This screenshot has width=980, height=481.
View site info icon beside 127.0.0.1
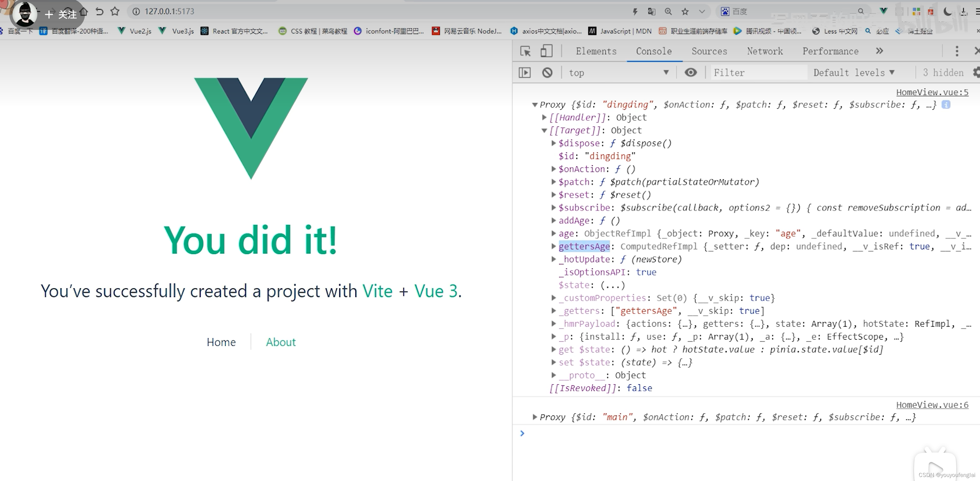tap(136, 12)
